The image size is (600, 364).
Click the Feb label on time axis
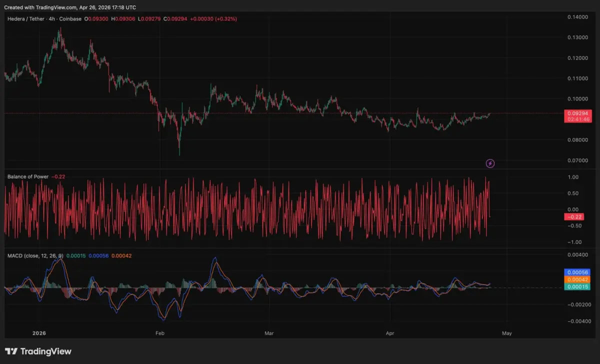pos(160,332)
